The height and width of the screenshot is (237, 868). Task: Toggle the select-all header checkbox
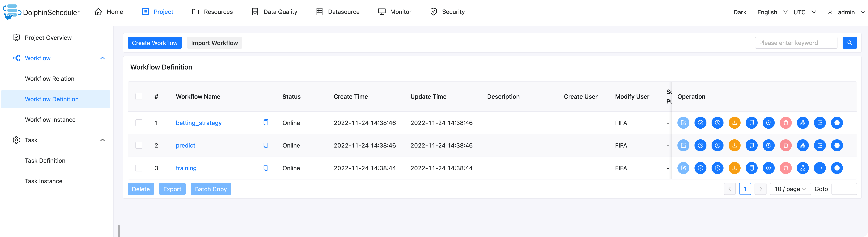139,96
